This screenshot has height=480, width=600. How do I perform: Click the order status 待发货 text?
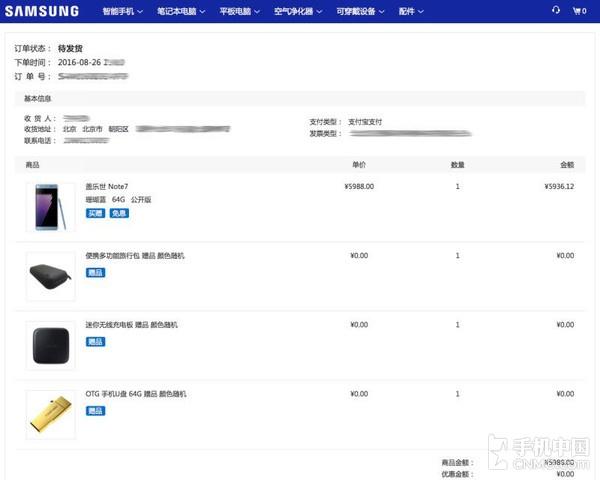tap(70, 48)
